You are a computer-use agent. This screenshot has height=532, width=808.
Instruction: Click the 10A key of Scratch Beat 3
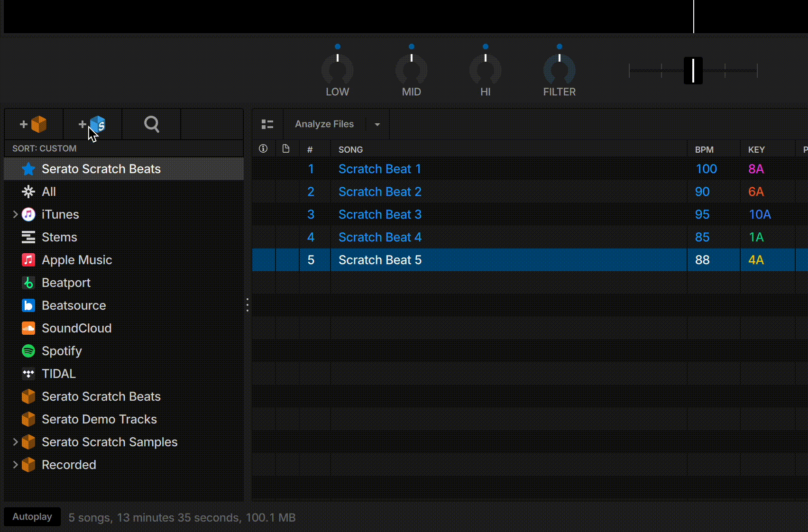pos(760,214)
